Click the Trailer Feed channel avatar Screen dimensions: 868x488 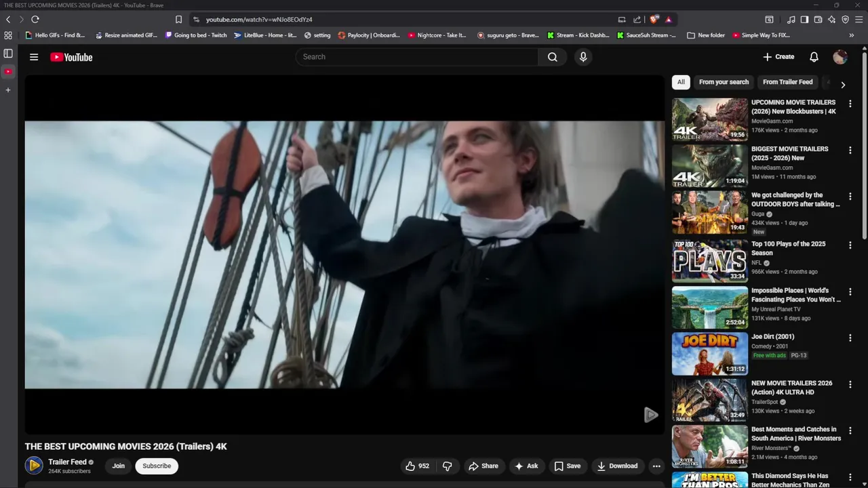[34, 465]
